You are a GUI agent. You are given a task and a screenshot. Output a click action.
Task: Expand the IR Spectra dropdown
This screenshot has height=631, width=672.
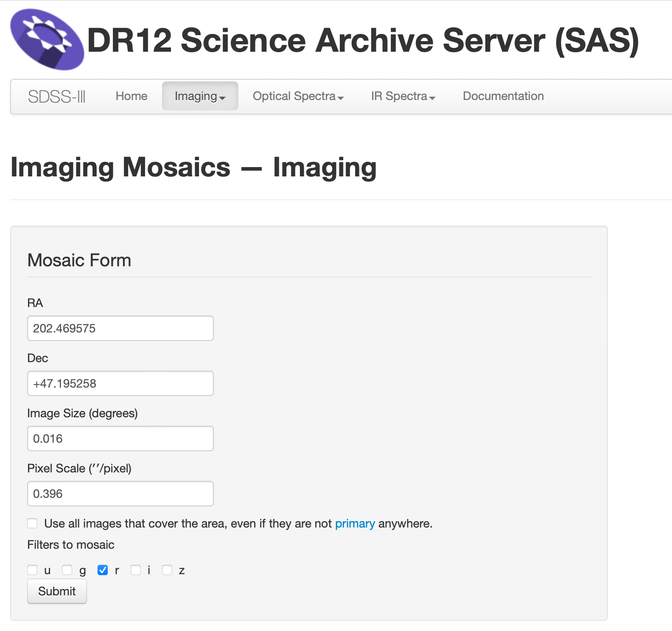[x=403, y=96]
